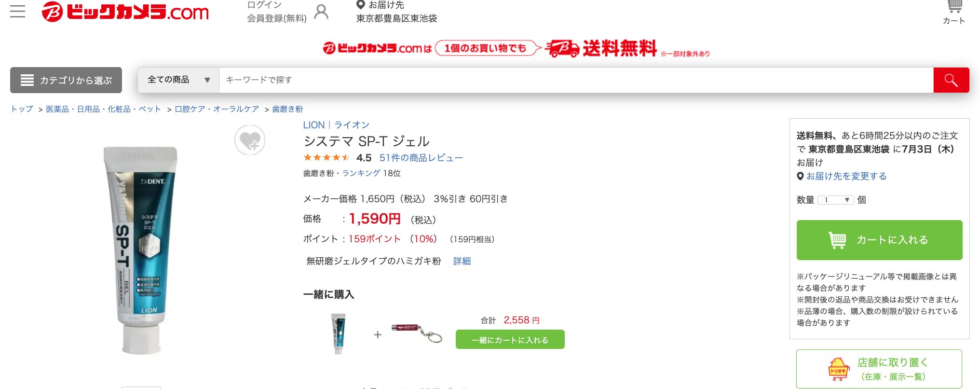The width and height of the screenshot is (980, 389).
Task: Open カテゴリから選ぶ category menu
Action: tap(66, 80)
